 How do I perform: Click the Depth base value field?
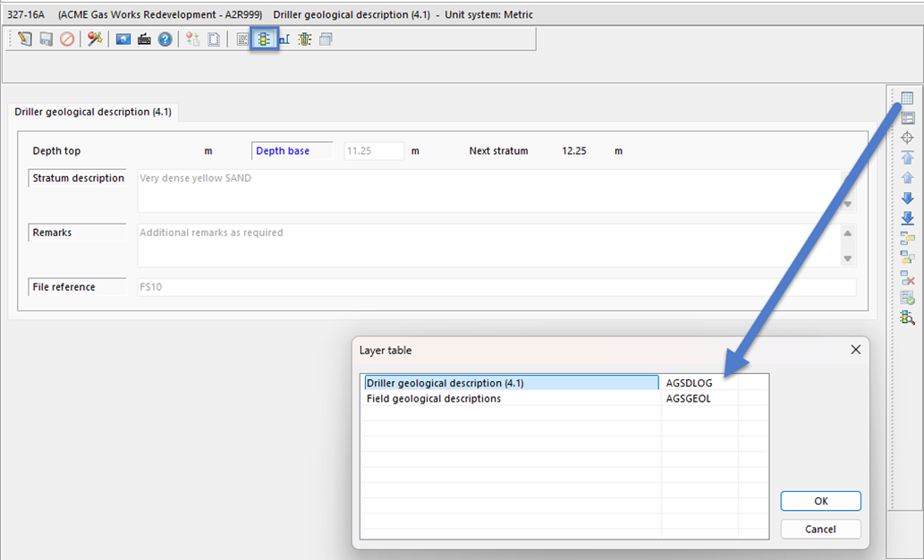click(374, 151)
